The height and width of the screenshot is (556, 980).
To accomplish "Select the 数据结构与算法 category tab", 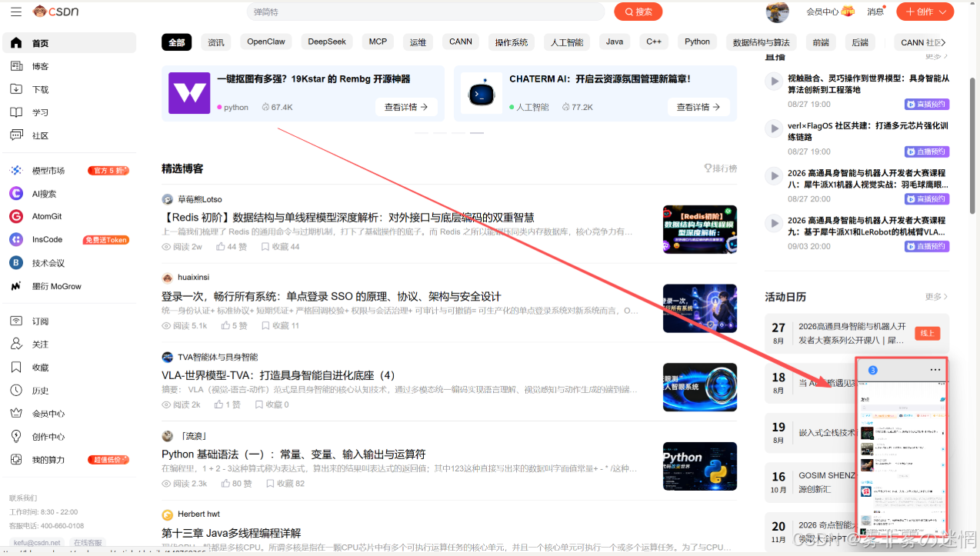I will pos(762,42).
